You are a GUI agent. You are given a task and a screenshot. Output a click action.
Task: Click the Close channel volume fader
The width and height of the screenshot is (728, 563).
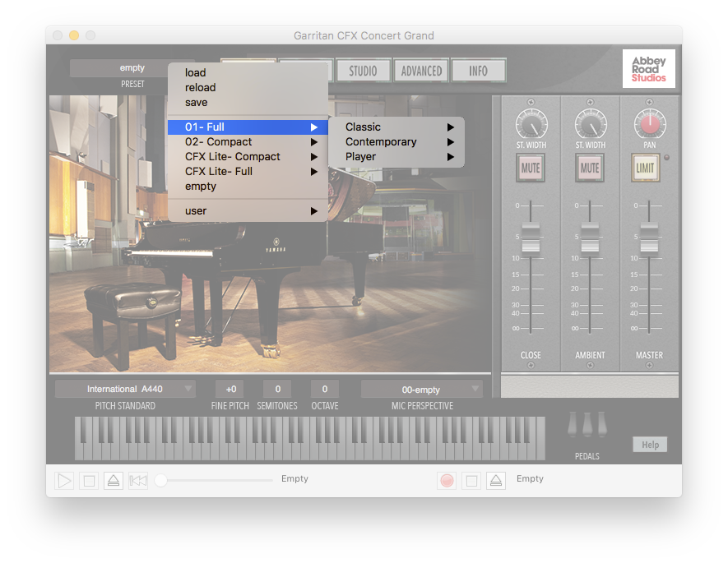[531, 238]
